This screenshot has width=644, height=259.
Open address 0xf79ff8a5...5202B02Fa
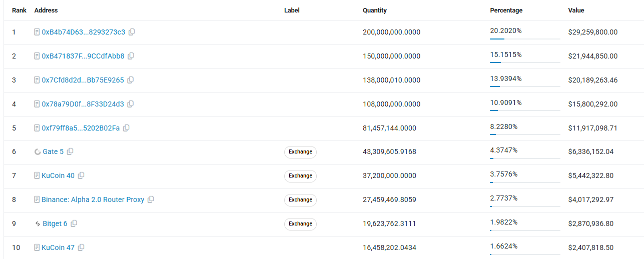pyautogui.click(x=81, y=128)
